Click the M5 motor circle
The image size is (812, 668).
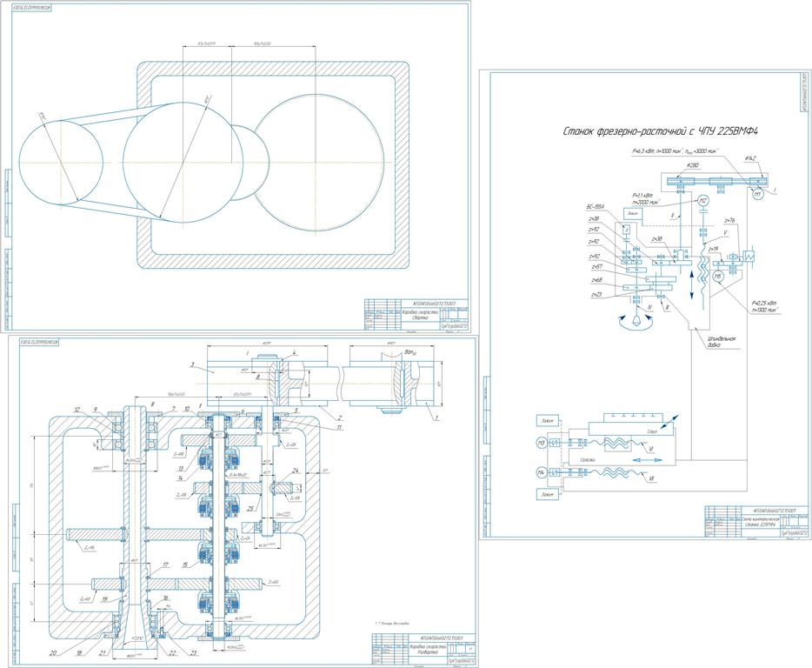[x=717, y=277]
